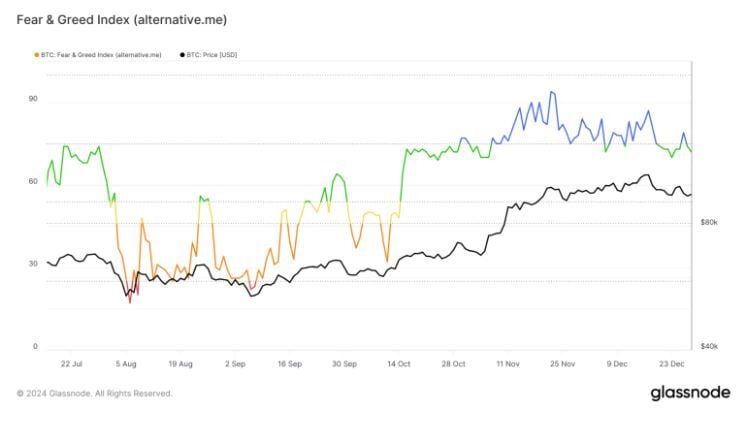
Task: Click the $80k price axis label
Action: tap(708, 223)
